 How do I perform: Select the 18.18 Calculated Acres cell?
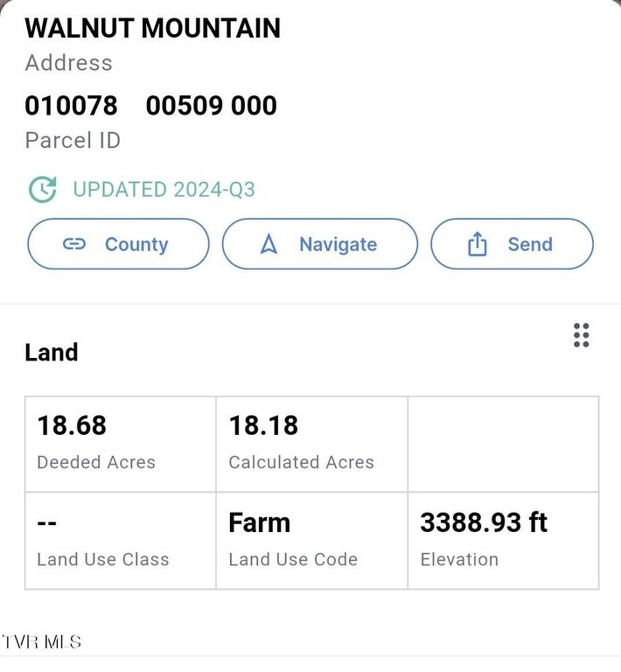311,444
